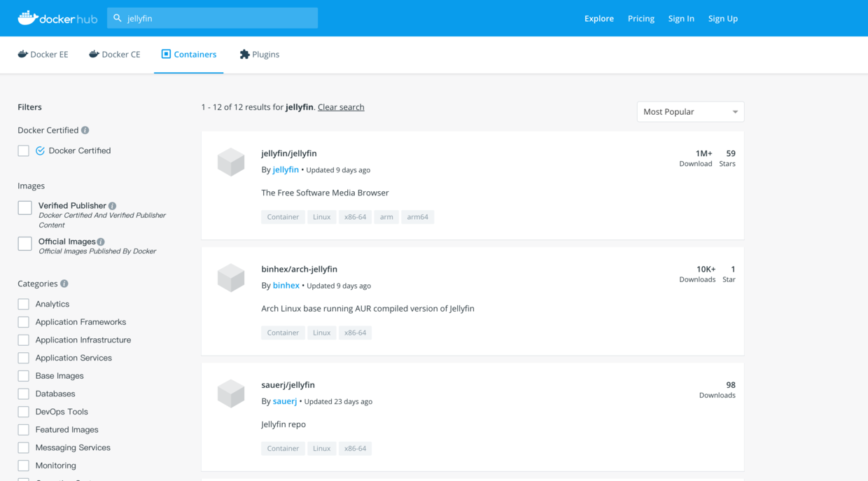This screenshot has height=481, width=868.
Task: Click the arm64 tag on jellyfin/jellyfin
Action: click(x=418, y=217)
